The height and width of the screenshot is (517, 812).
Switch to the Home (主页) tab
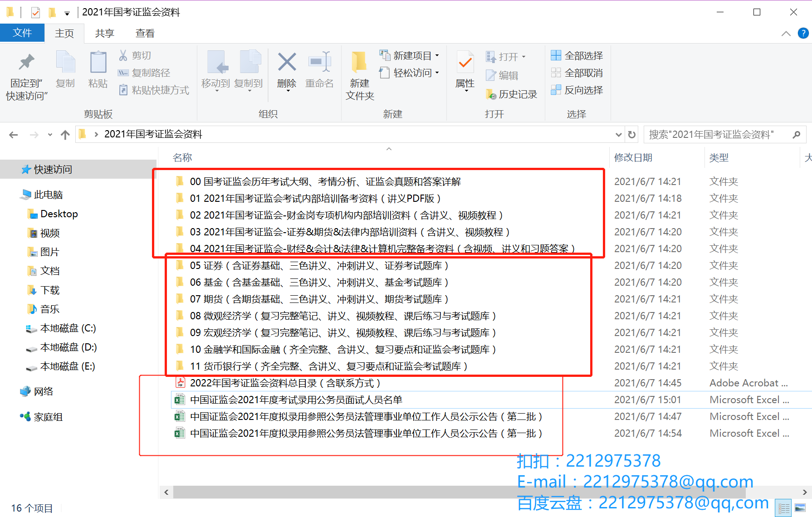tap(64, 33)
